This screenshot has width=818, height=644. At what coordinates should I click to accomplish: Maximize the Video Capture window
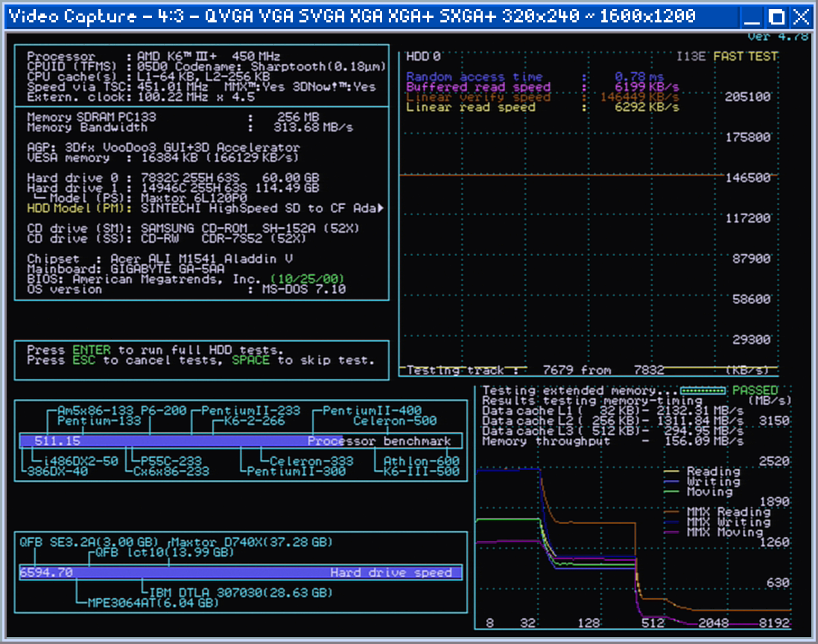777,17
